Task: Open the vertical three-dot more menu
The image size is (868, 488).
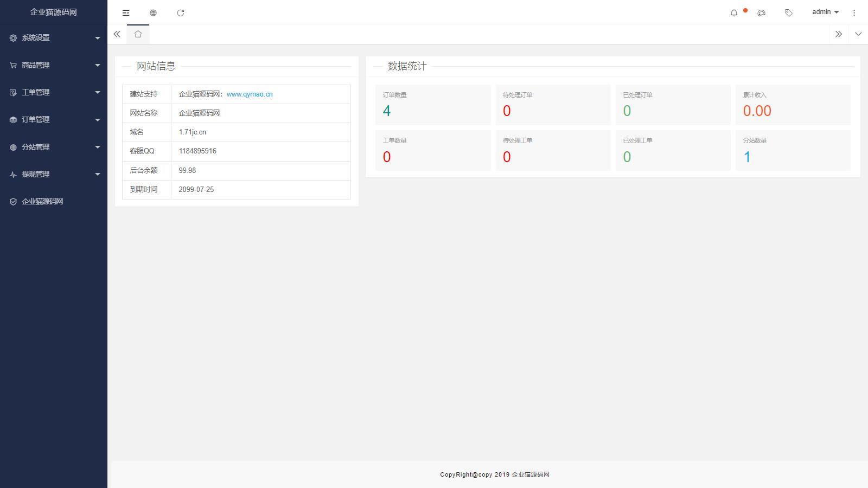Action: pyautogui.click(x=854, y=12)
